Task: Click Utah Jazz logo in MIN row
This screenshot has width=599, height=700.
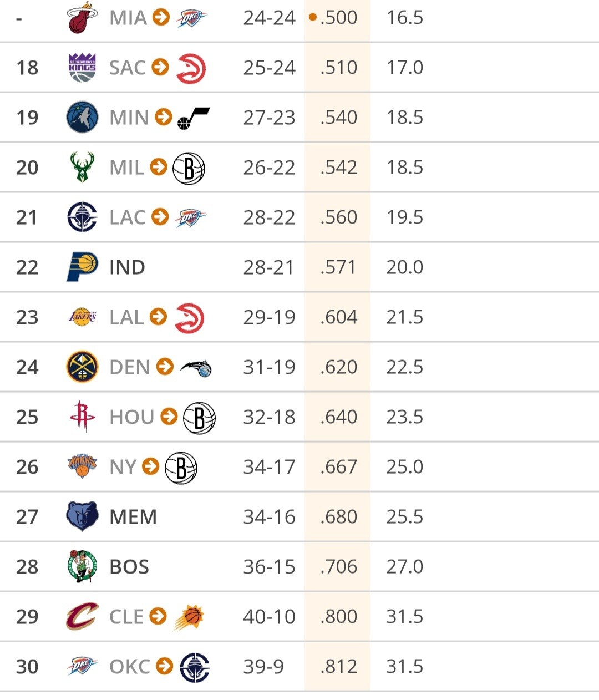Action: pos(193,118)
